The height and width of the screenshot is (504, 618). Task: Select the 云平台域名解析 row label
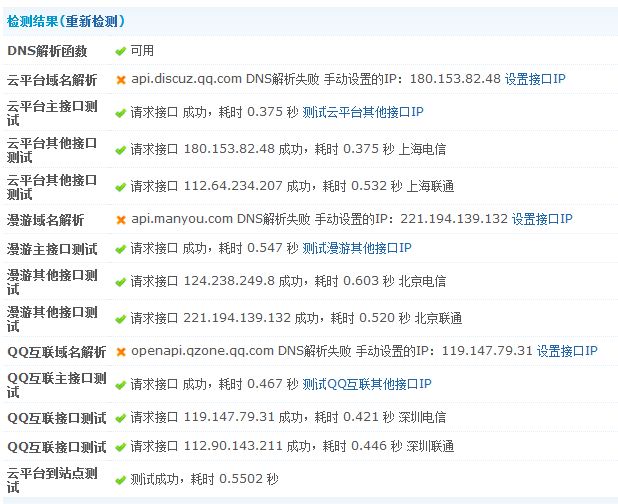[x=52, y=80]
